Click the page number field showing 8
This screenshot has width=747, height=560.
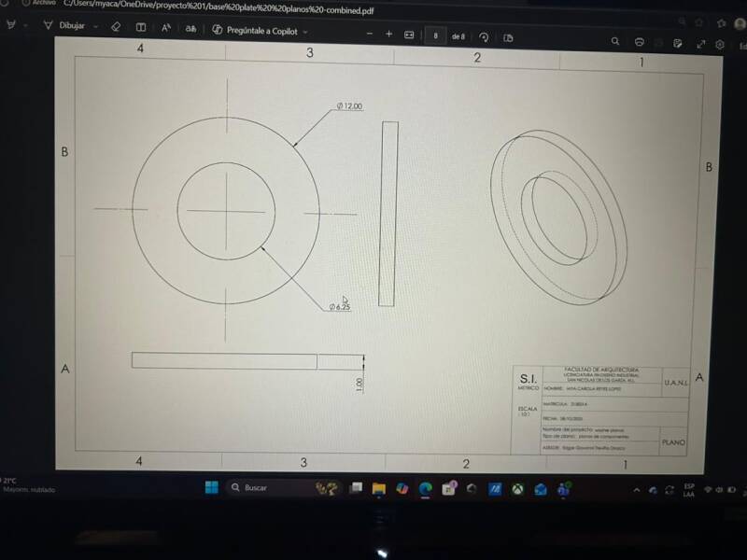pyautogui.click(x=435, y=35)
